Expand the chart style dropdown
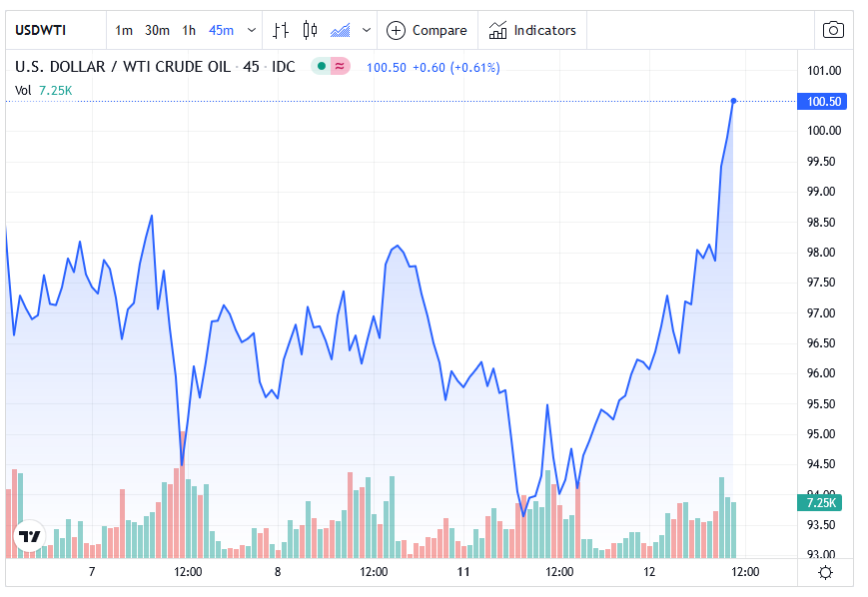 [x=366, y=30]
